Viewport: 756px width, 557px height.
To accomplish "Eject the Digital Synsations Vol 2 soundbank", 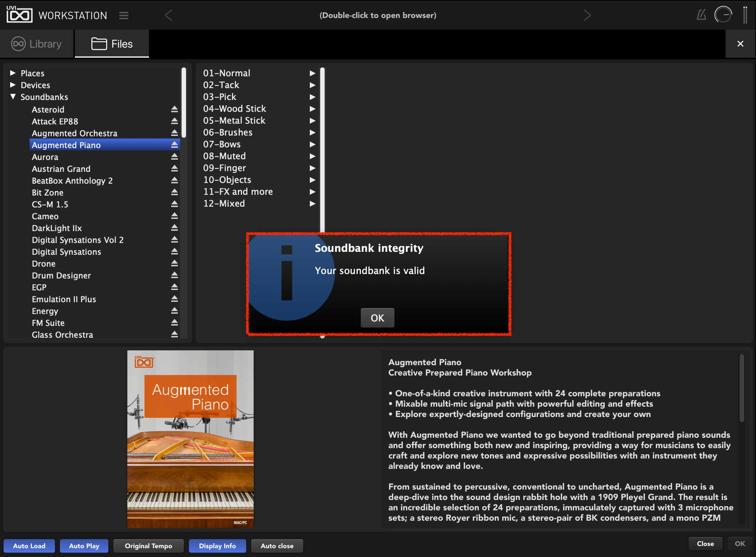I will point(175,240).
